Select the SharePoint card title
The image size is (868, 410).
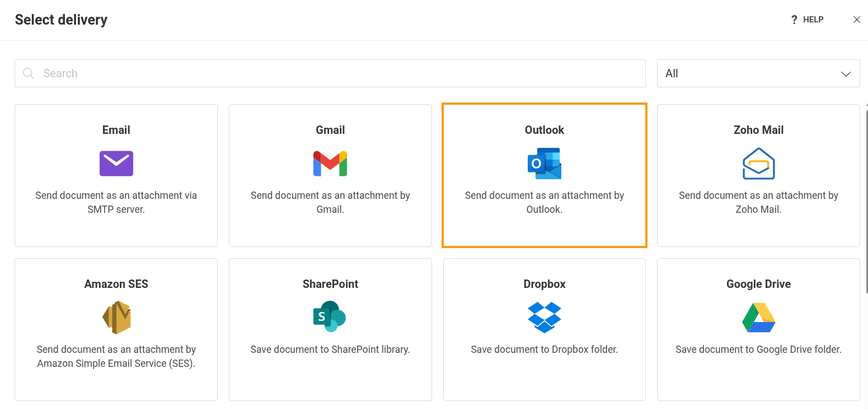(x=330, y=284)
